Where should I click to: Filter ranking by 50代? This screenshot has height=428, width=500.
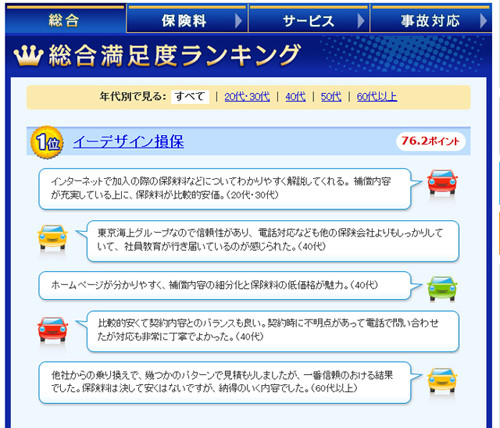(x=331, y=97)
